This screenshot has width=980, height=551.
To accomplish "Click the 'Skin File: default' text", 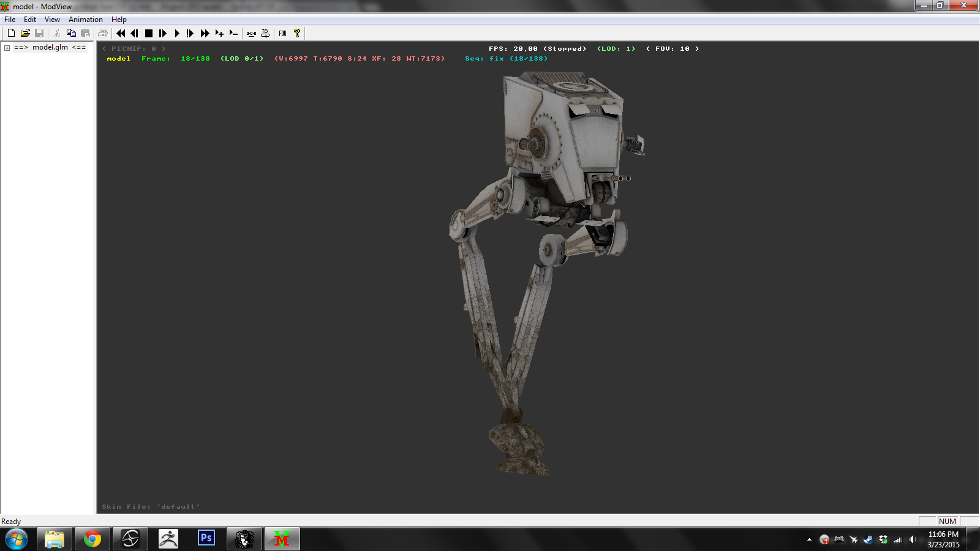I will click(x=151, y=507).
